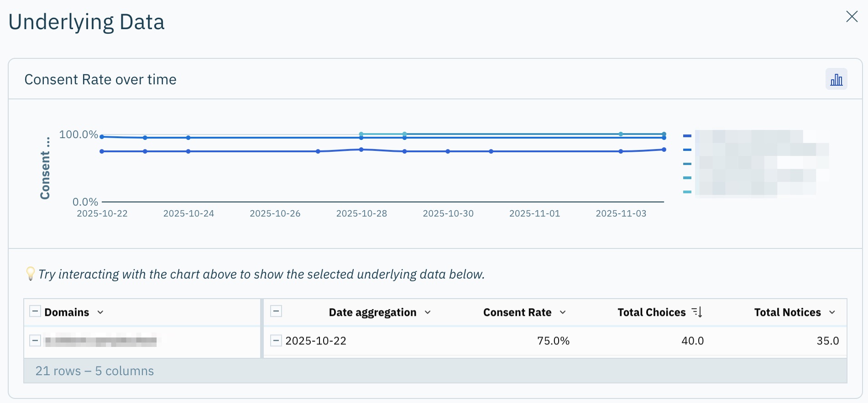Open the Date aggregation column menu
Viewport: 868px width, 403px height.
click(428, 312)
